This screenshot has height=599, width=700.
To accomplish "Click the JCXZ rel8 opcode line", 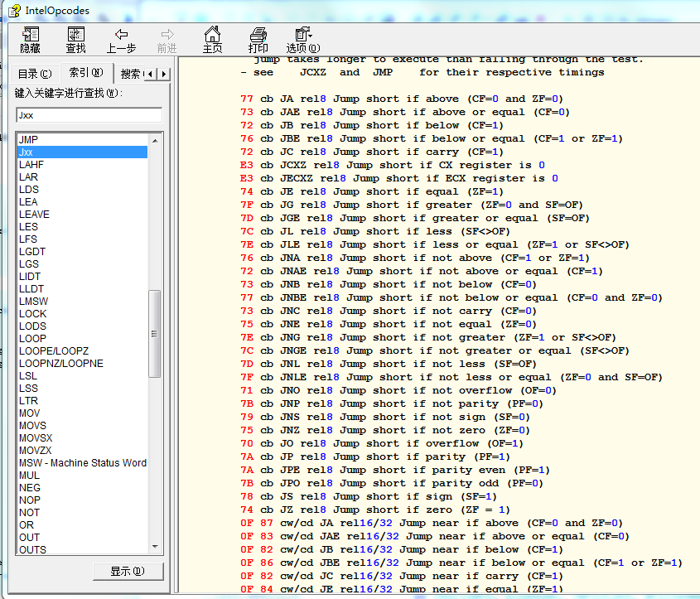I will (x=393, y=165).
